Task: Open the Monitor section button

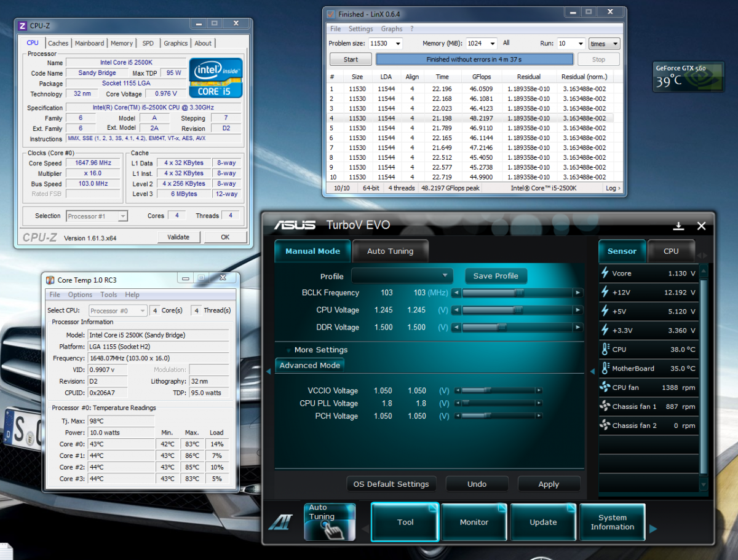Action: 474,522
